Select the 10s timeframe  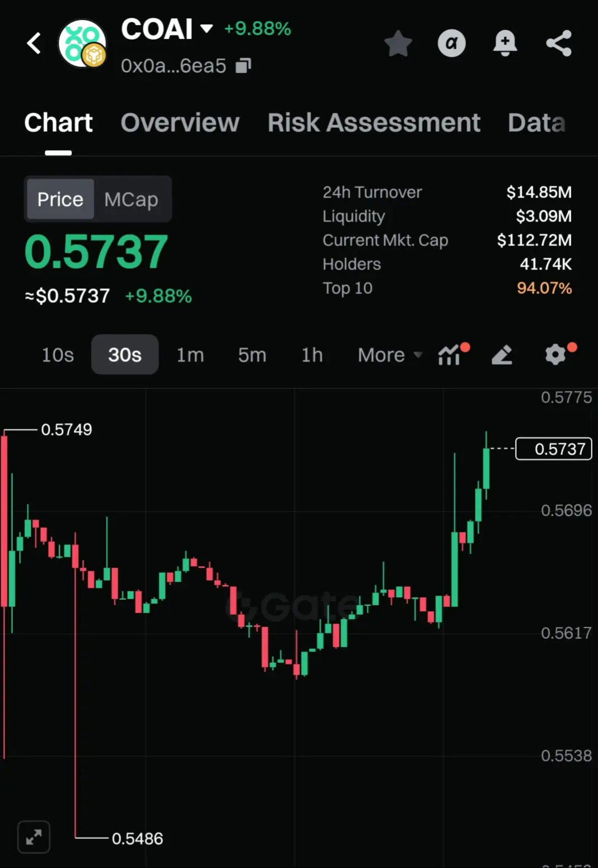pos(58,355)
